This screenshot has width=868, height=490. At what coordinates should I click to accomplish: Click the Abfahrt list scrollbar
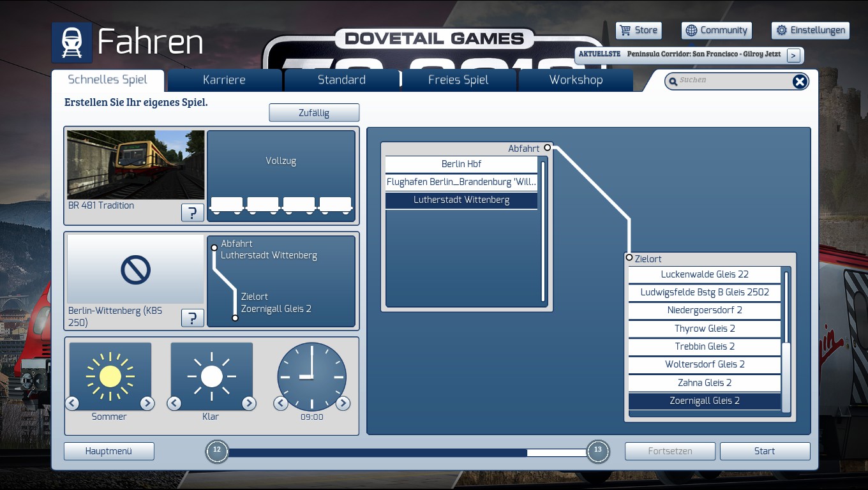click(543, 231)
